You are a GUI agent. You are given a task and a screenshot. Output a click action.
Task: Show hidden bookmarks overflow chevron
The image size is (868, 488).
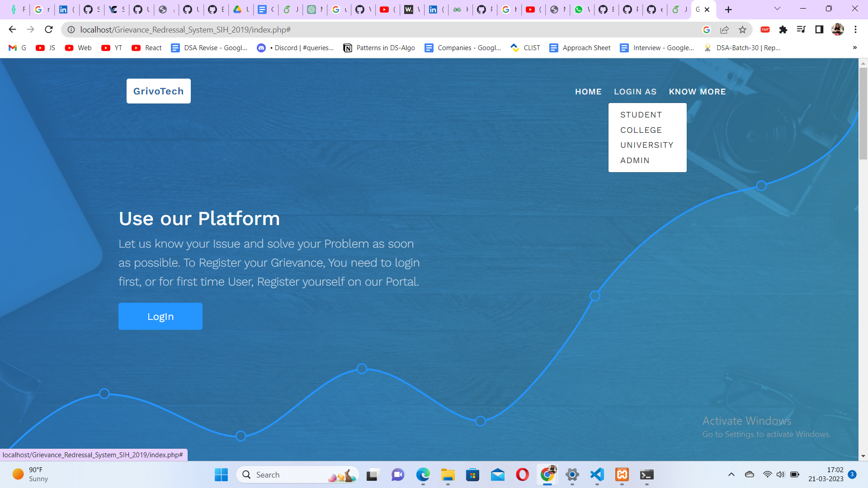coord(854,48)
